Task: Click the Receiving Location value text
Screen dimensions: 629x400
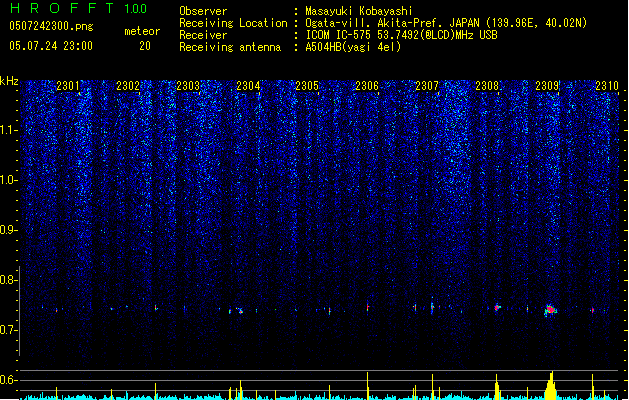Action: tap(446, 23)
